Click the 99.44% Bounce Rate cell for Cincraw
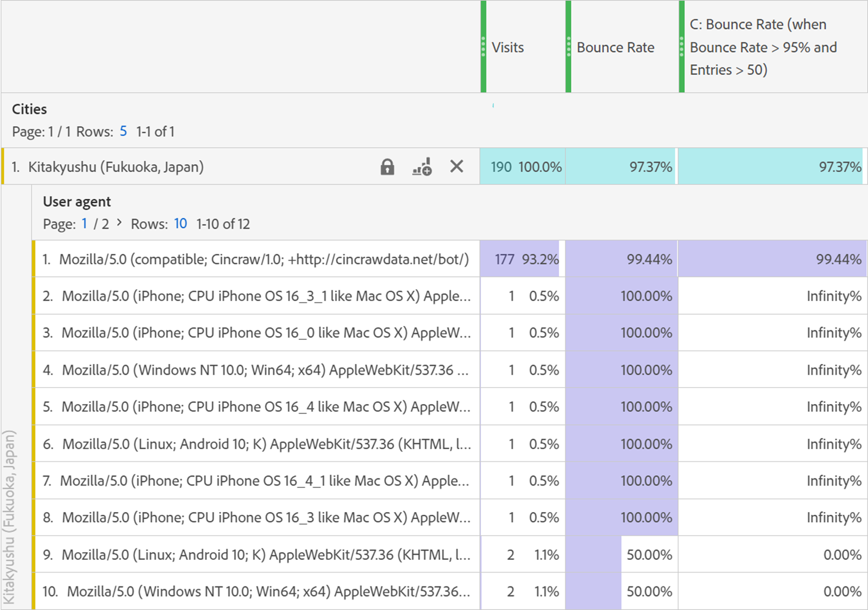Image resolution: width=868 pixels, height=610 pixels. 621,259
